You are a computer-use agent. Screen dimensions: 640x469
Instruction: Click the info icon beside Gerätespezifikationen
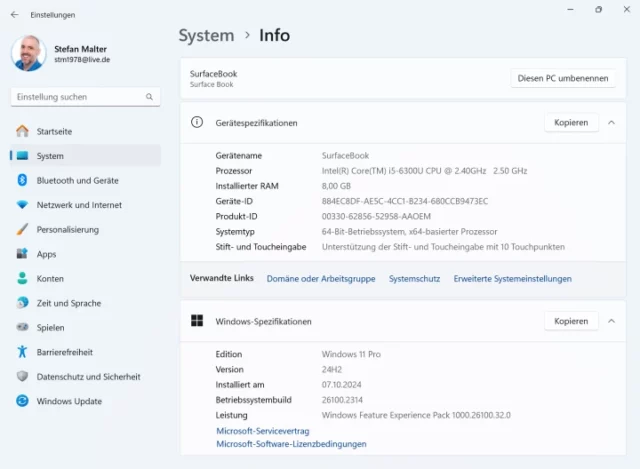pyautogui.click(x=197, y=122)
